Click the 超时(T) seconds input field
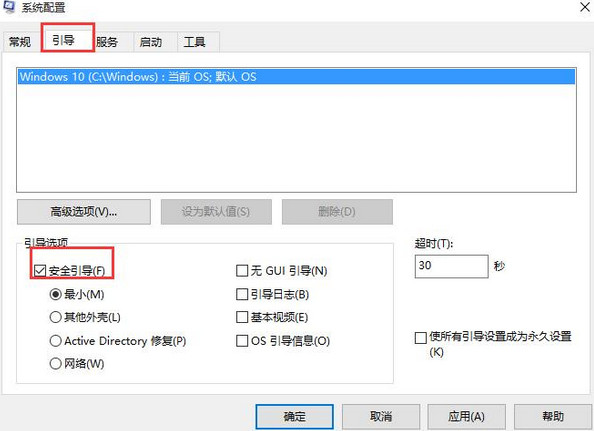The image size is (594, 431). [452, 266]
